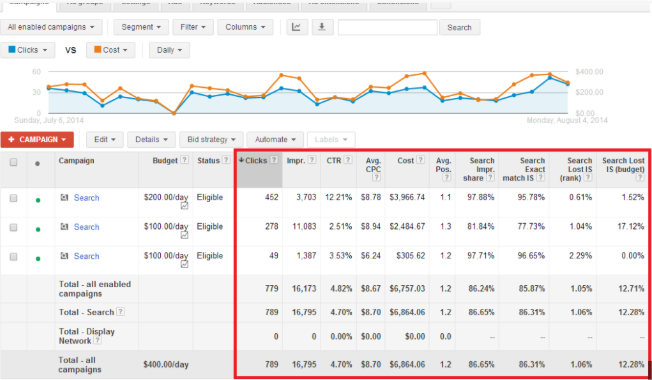Click campaign type icon in 278-clicks row
This screenshot has width=652, height=380.
click(x=64, y=227)
